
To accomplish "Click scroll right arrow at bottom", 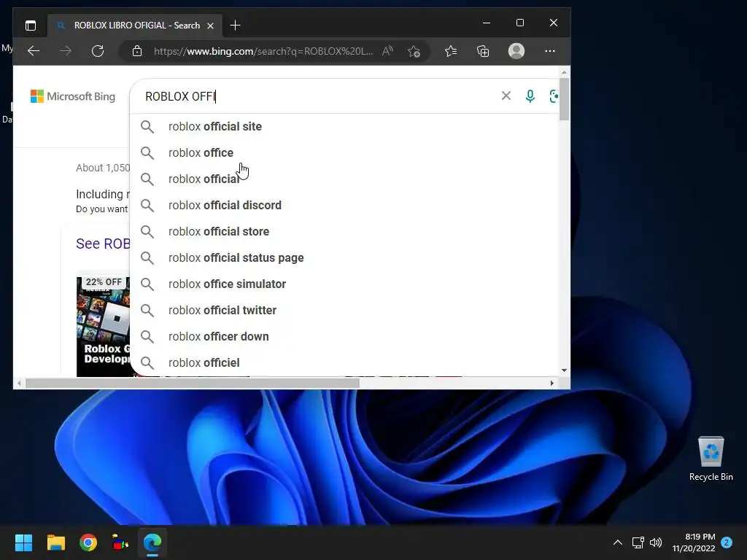I will 552,383.
